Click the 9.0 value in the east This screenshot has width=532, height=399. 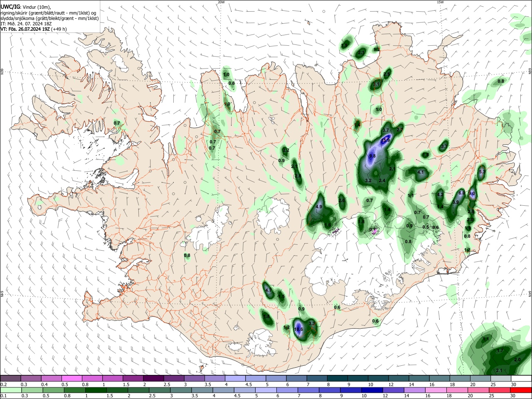472,193
